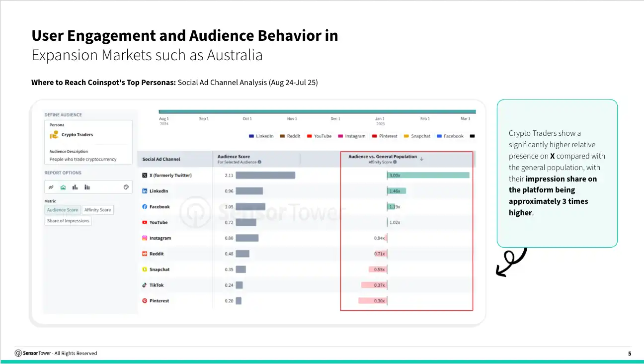Click the Audience Score column header
The height and width of the screenshot is (364, 644).
(234, 157)
